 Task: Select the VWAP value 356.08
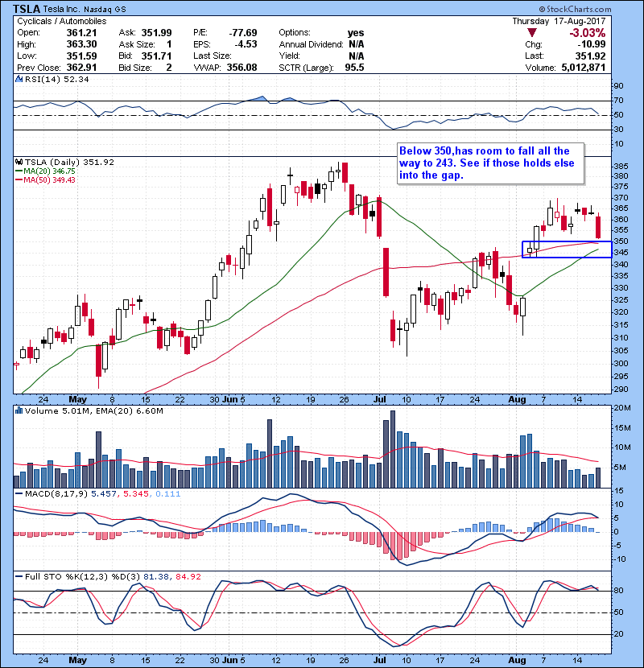click(x=242, y=68)
